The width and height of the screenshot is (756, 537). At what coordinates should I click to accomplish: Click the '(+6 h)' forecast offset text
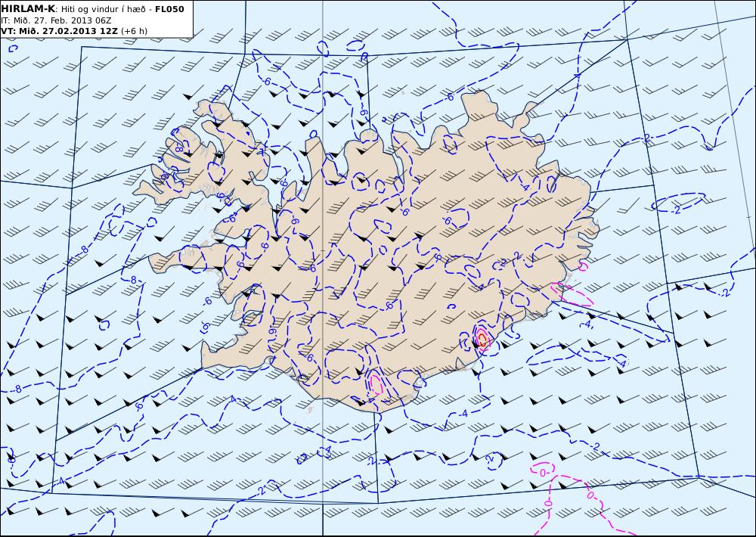[x=134, y=31]
